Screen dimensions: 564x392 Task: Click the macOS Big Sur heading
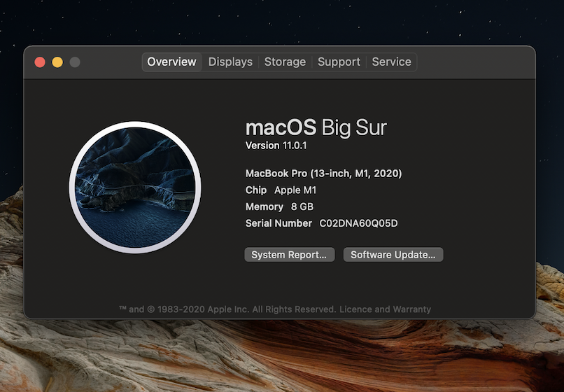[x=316, y=127]
